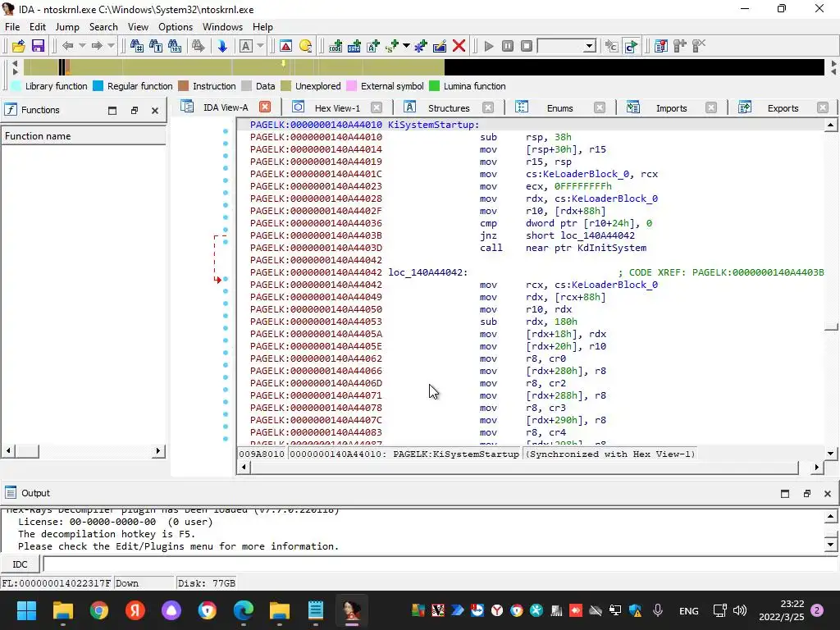Switch to the Hex View-1 tab

pyautogui.click(x=337, y=107)
